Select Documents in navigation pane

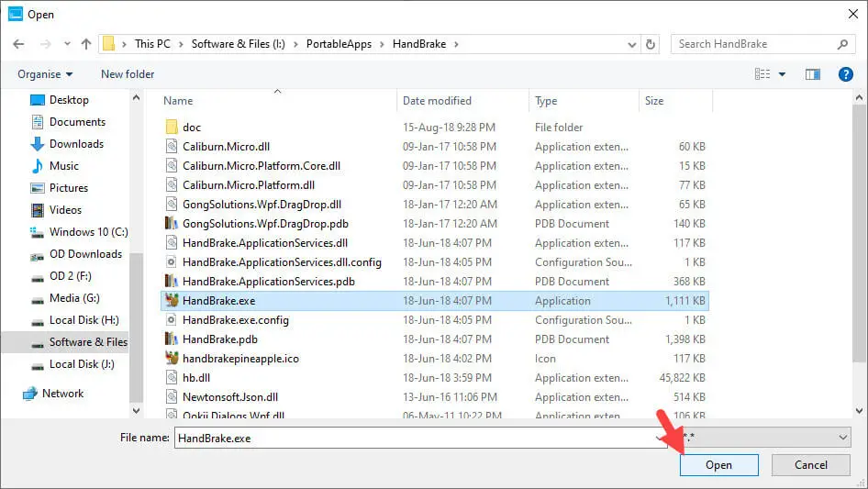point(77,122)
